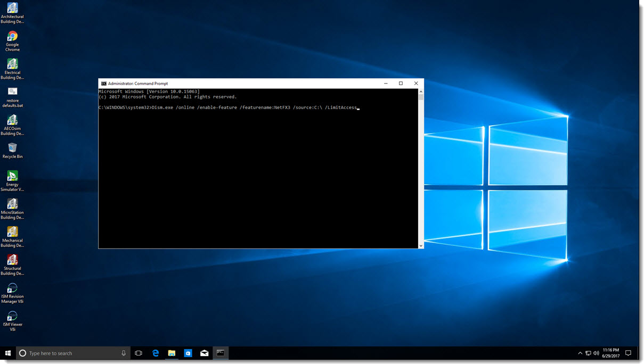Open Architectural Building Designer desktop icon
Viewport: 644px width, 364px height.
click(x=12, y=12)
